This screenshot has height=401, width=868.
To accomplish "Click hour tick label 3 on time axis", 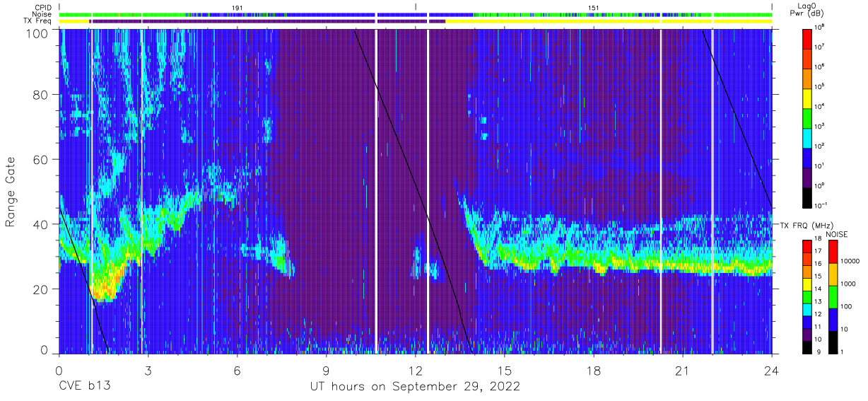I will (148, 370).
